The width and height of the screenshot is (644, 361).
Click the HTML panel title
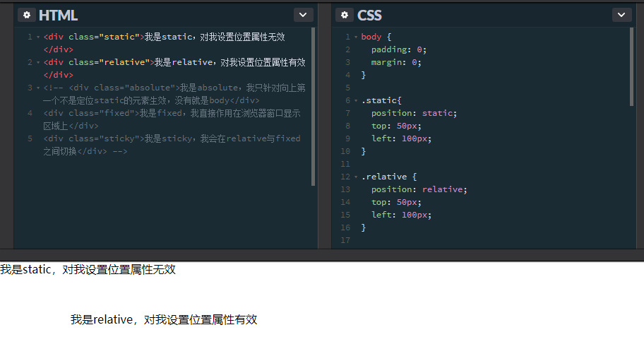tap(58, 16)
